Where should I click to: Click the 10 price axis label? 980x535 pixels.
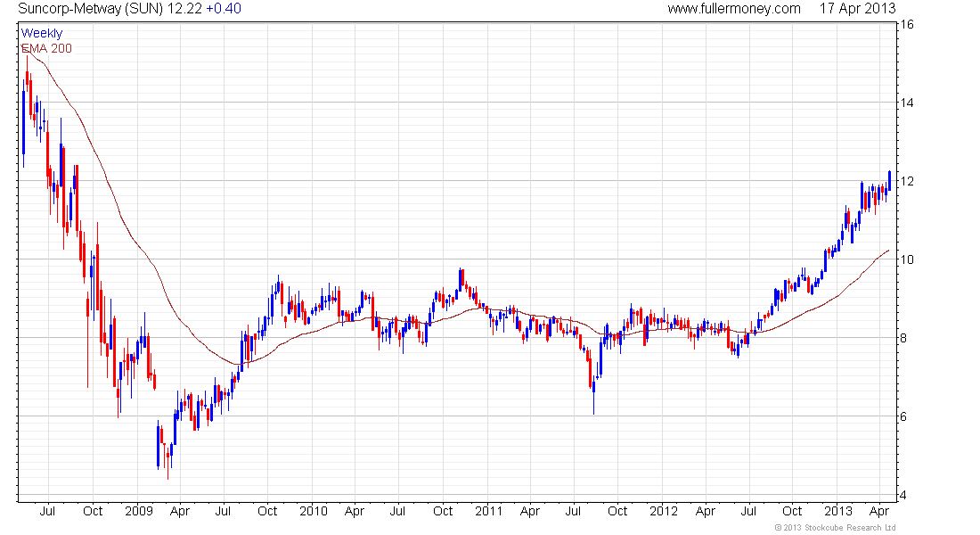click(x=906, y=259)
